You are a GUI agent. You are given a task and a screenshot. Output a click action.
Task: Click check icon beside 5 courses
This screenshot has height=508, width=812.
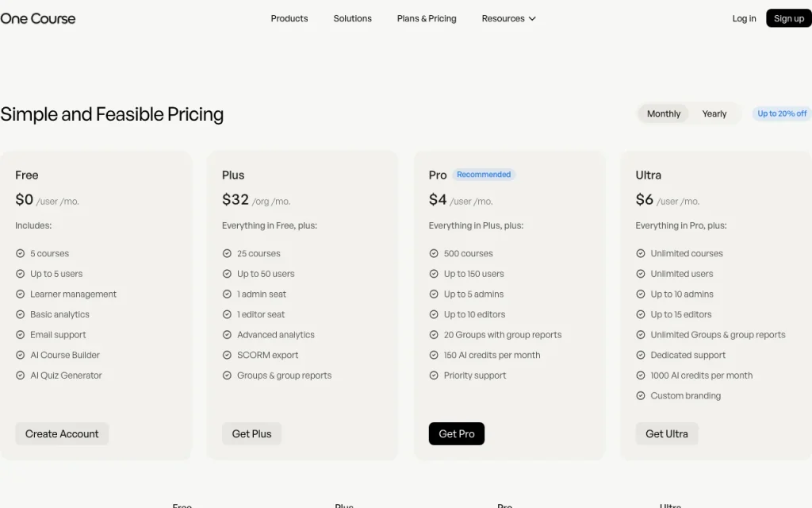pyautogui.click(x=20, y=253)
